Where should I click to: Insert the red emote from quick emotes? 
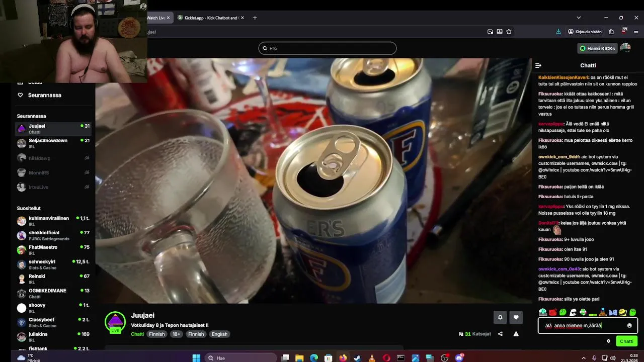[x=552, y=312]
